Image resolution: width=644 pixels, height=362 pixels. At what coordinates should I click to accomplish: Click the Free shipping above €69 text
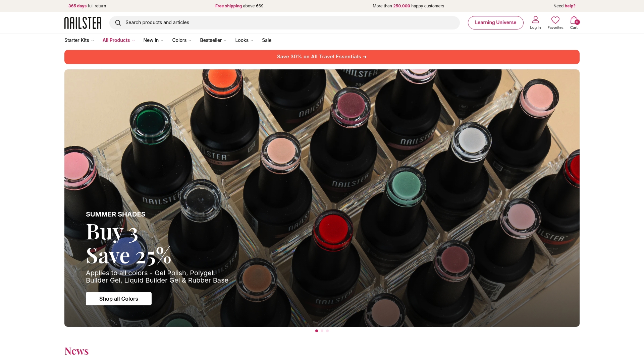239,6
